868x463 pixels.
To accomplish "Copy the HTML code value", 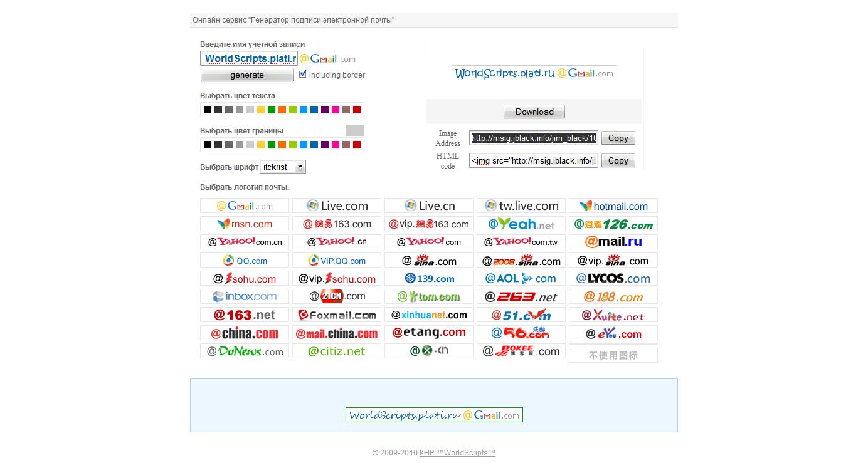I will pos(618,161).
